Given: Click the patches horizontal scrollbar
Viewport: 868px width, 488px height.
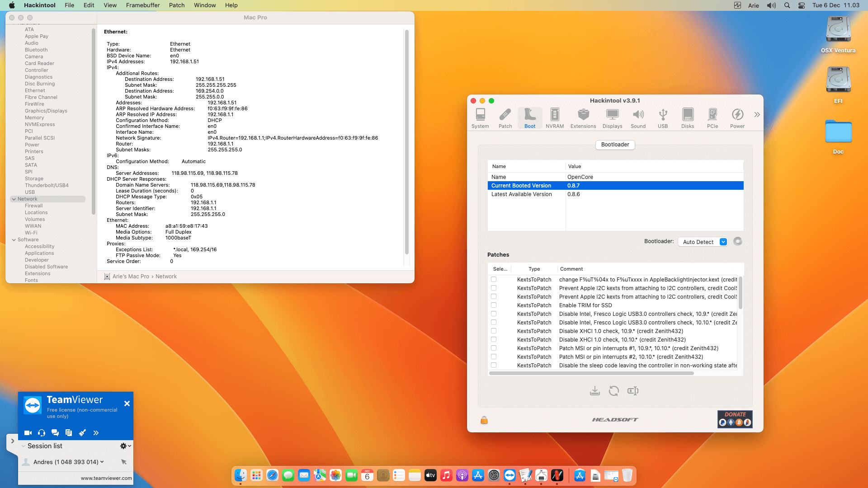Looking at the screenshot, I should [x=591, y=373].
